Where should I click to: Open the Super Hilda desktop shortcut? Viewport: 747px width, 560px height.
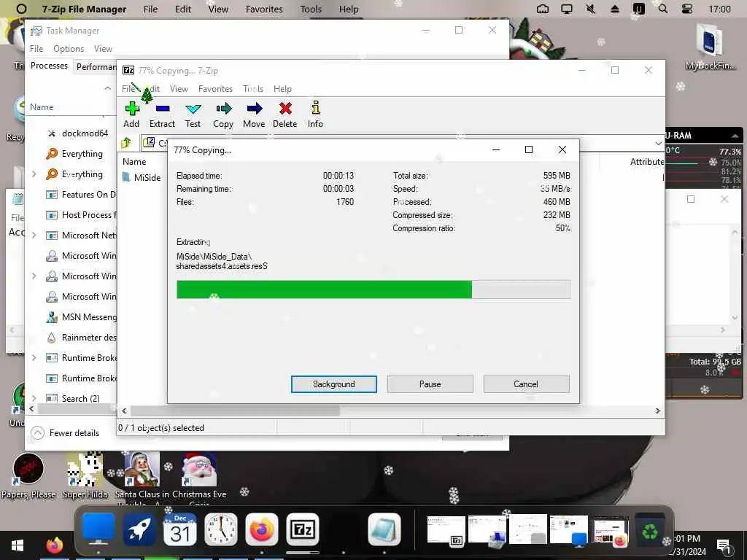[x=85, y=475]
